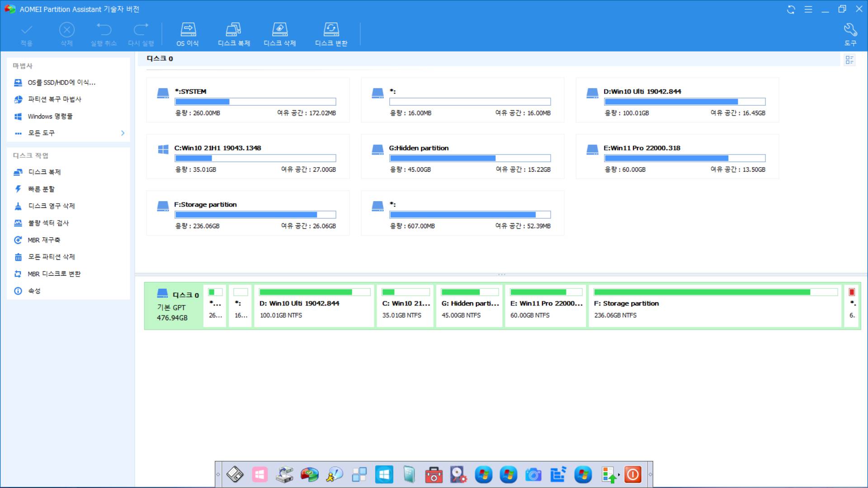Select D: 100.01GB NTFS block in disk map
This screenshot has width=868, height=488.
pyautogui.click(x=314, y=306)
